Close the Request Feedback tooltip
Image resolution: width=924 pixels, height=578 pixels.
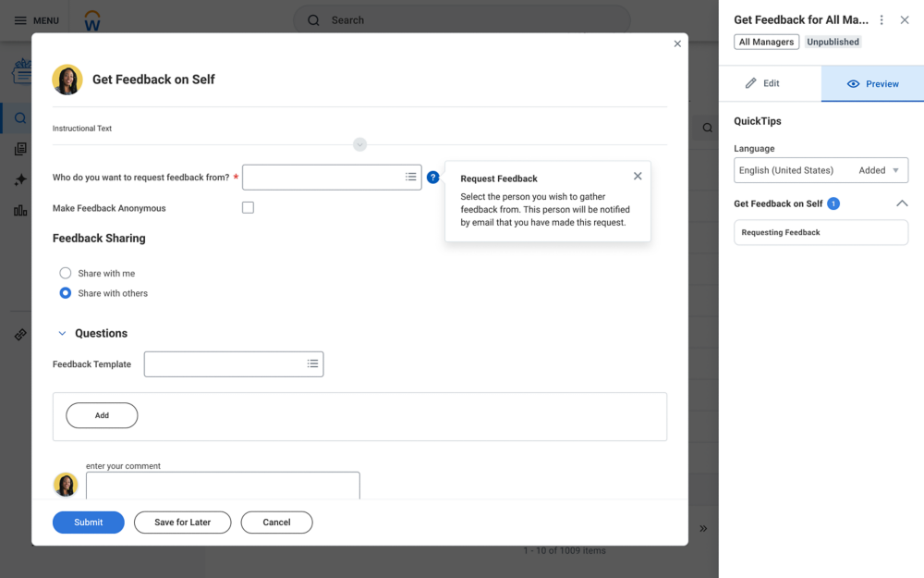point(638,177)
